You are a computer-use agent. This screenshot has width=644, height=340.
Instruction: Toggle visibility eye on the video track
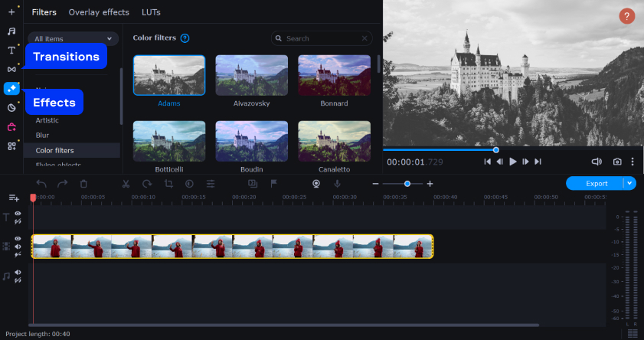coord(18,239)
